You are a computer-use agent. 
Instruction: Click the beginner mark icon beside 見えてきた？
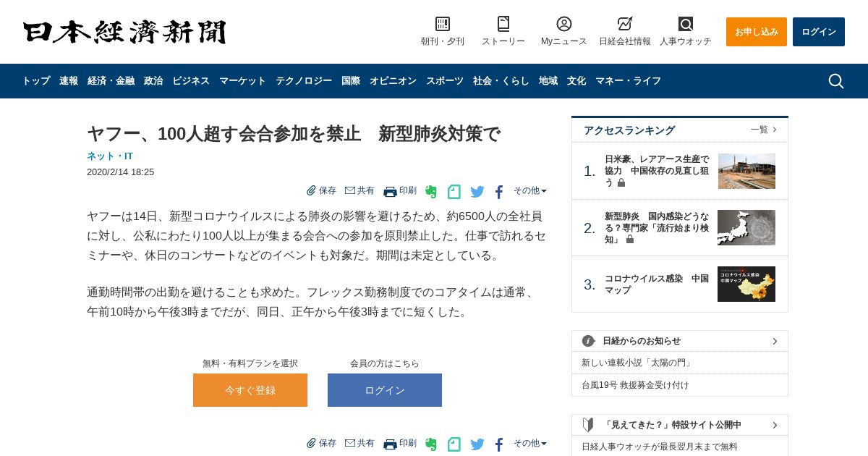588,425
